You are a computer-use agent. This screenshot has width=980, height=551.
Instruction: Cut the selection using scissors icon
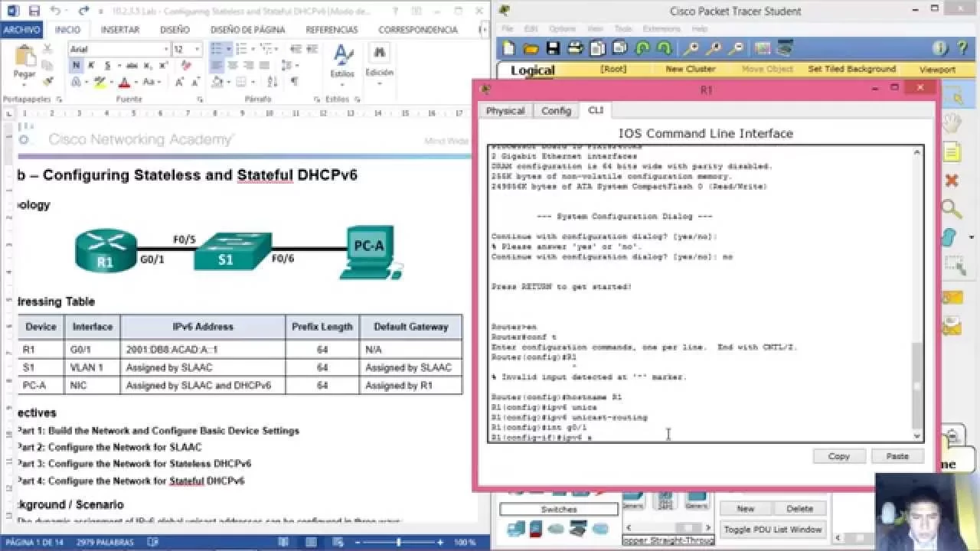[48, 49]
